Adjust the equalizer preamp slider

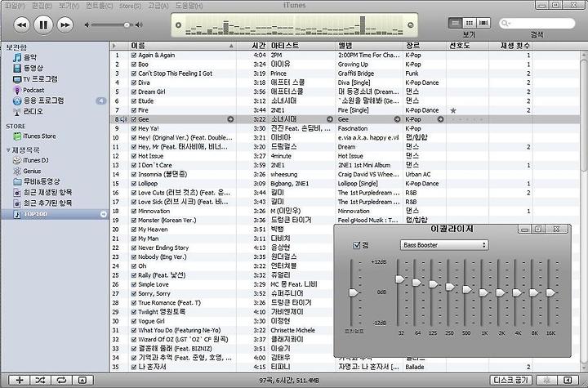[x=354, y=292]
